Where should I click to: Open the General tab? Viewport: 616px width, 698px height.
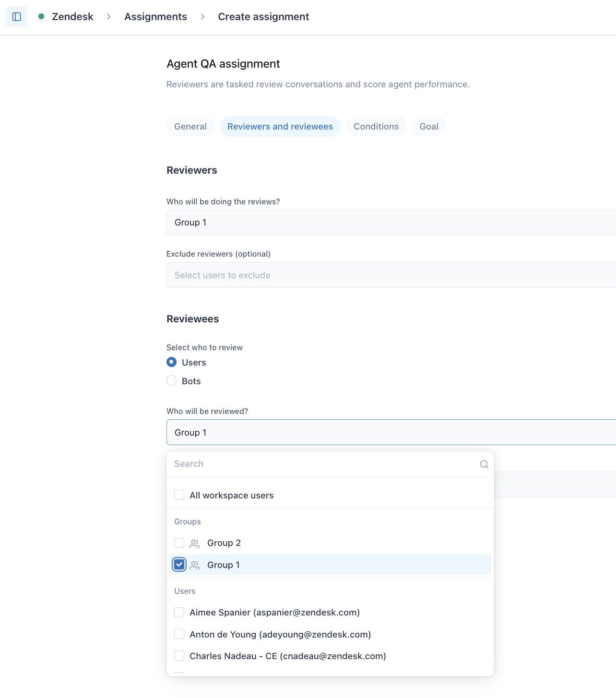[x=190, y=127]
